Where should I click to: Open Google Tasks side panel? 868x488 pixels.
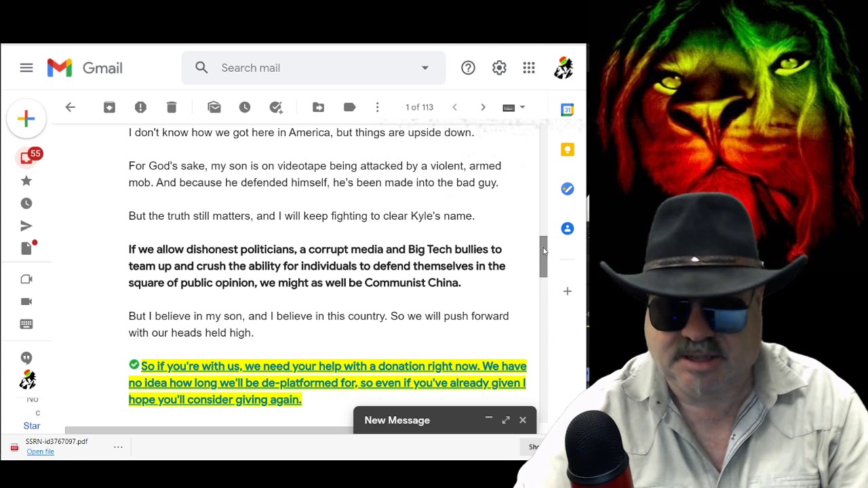tap(568, 189)
